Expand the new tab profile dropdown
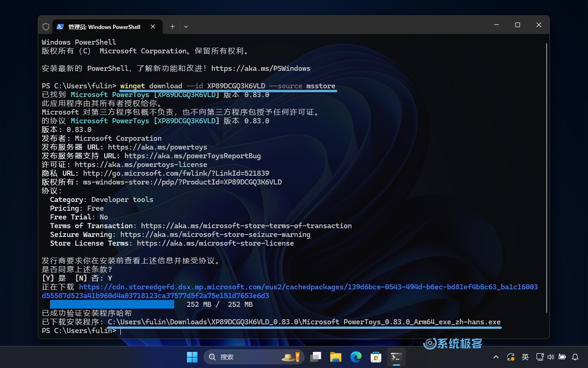 coord(186,27)
